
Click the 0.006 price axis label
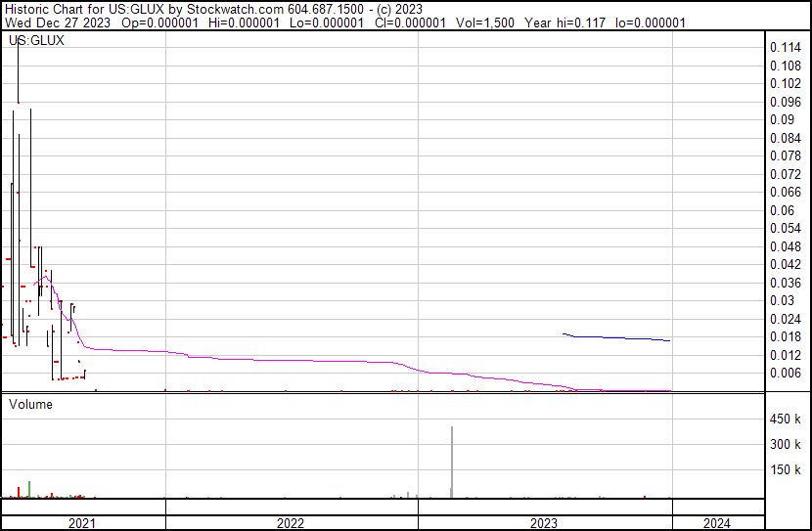tap(785, 373)
